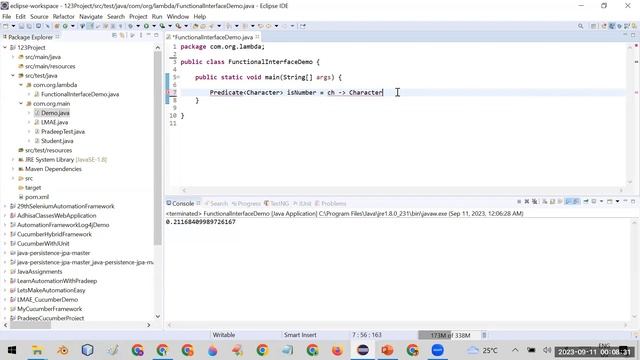Toggle show console when standard error changes

point(576,202)
